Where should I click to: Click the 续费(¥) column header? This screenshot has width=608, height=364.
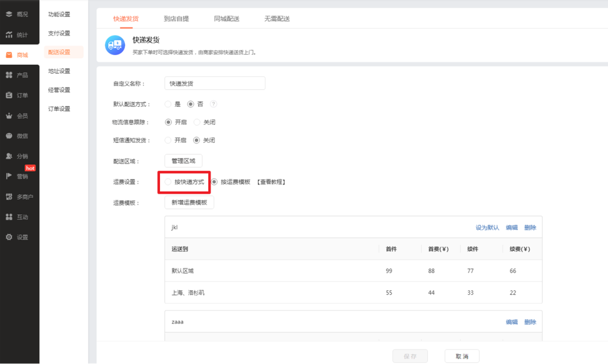pos(520,249)
